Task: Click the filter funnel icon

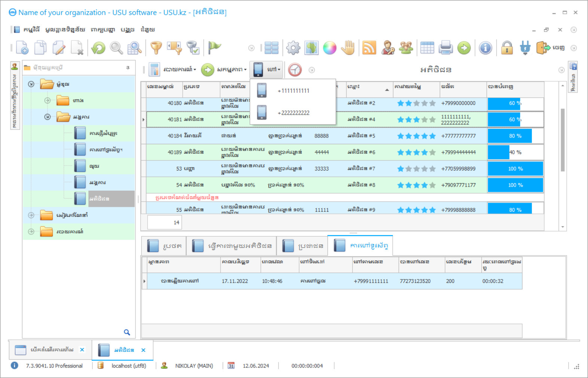Action: 156,48
